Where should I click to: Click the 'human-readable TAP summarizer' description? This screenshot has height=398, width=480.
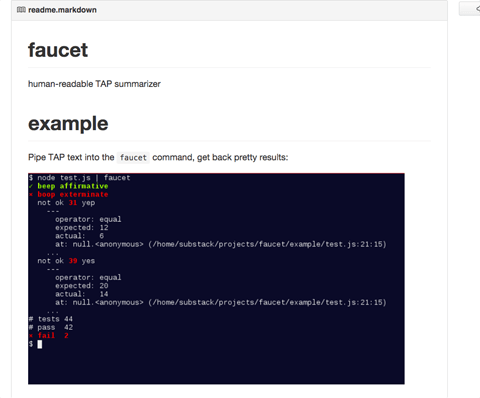(x=94, y=84)
